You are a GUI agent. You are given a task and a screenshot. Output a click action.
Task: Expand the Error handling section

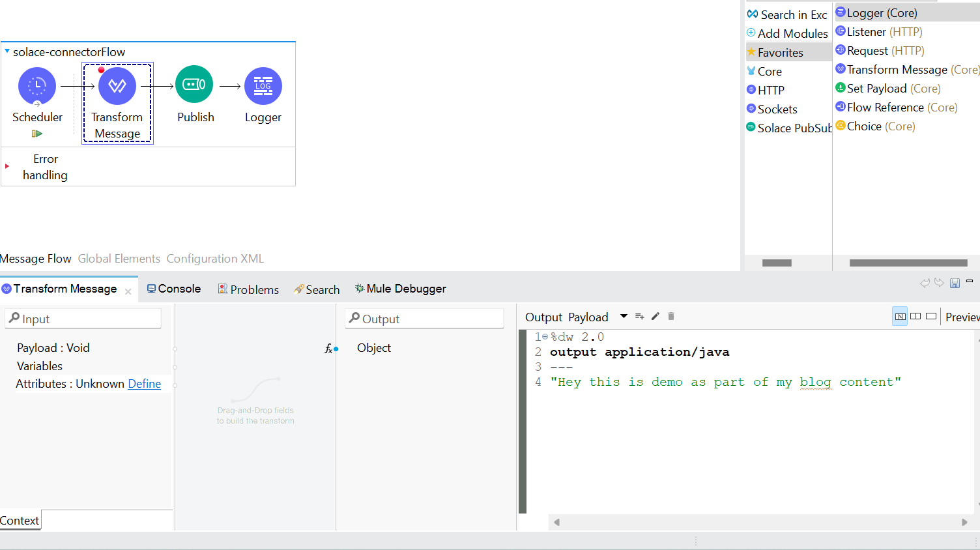(7, 167)
